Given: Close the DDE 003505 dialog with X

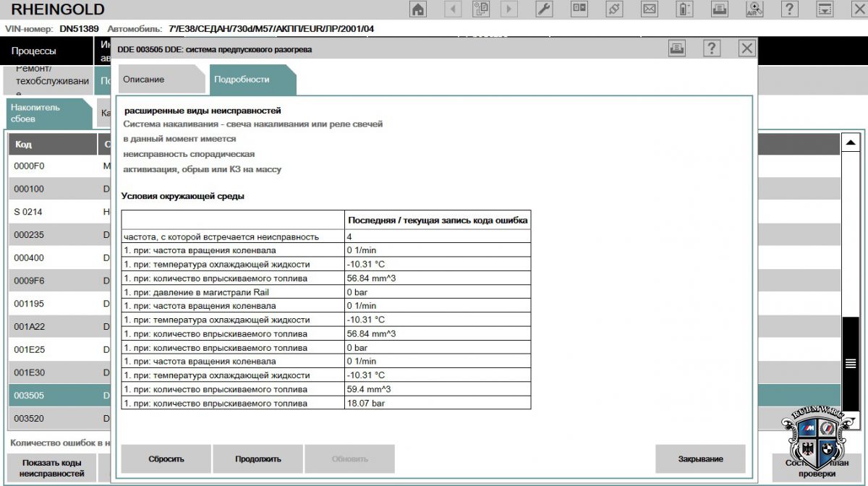Looking at the screenshot, I should [x=747, y=48].
